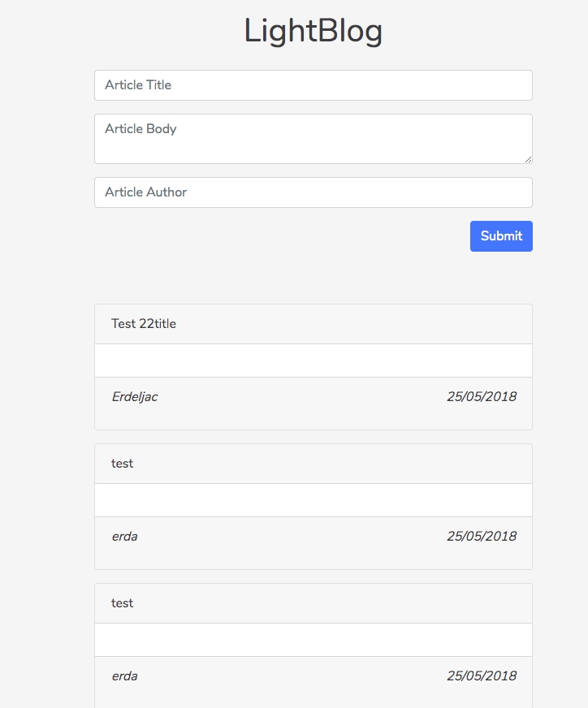The height and width of the screenshot is (708, 588).
Task: Click the middle article's author "erda"
Action: 124,537
